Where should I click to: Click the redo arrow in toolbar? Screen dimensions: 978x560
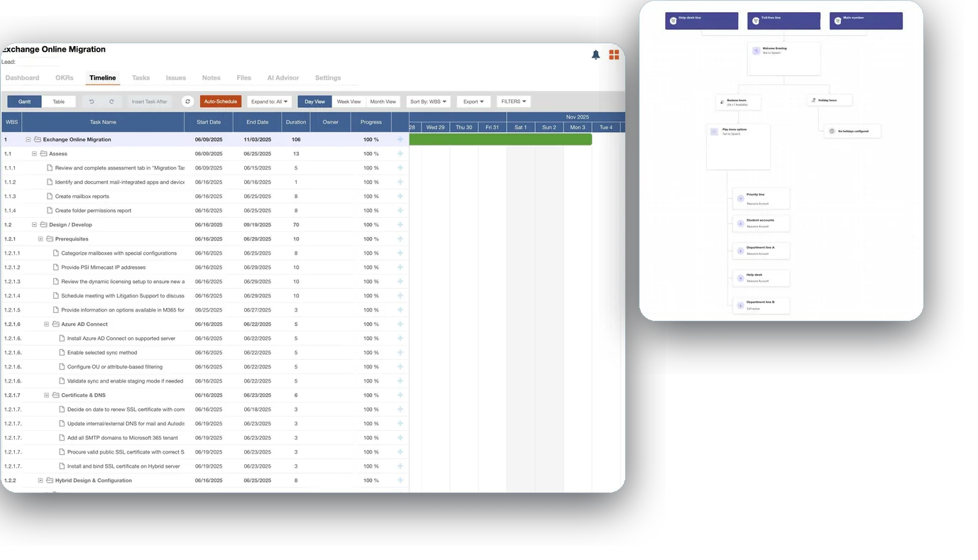(111, 101)
